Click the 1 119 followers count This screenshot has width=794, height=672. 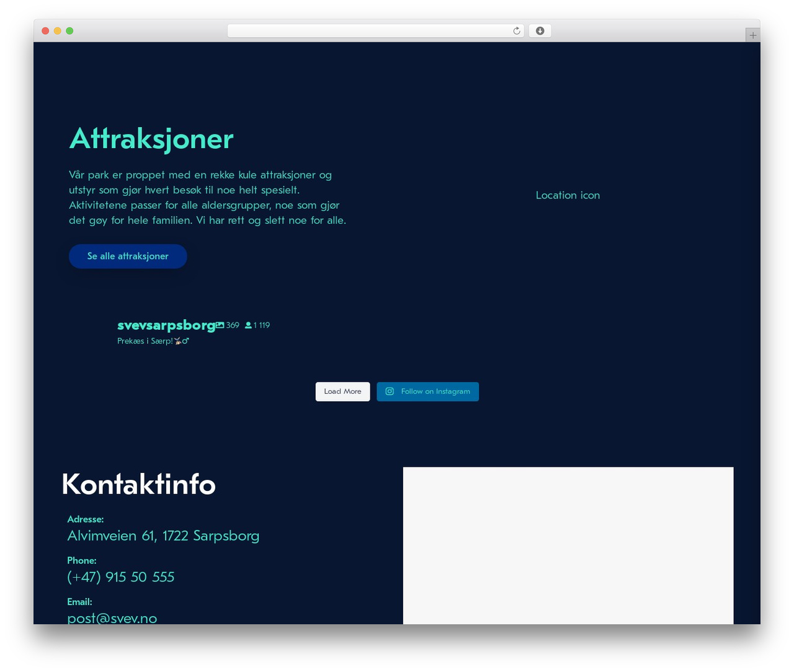[x=262, y=325]
